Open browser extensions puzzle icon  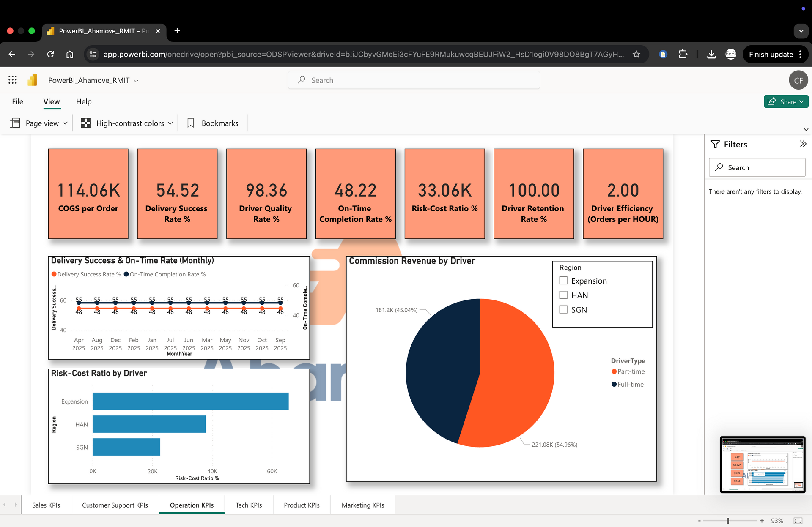click(683, 54)
